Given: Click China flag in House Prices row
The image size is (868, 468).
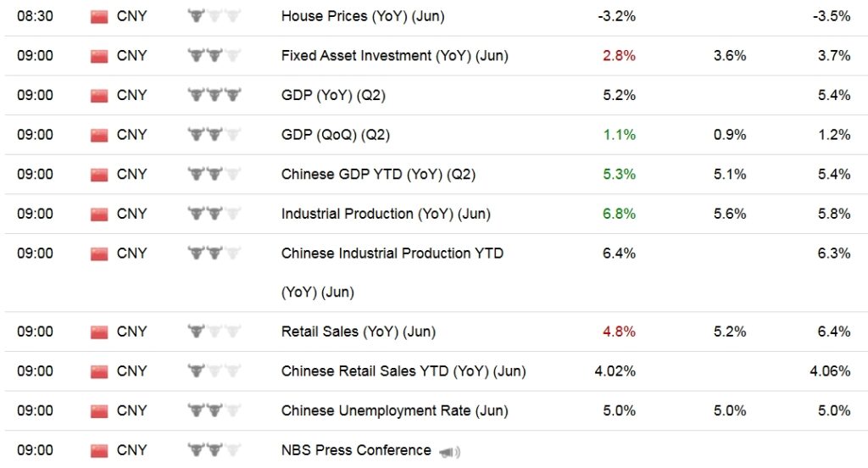Looking at the screenshot, I should (99, 16).
